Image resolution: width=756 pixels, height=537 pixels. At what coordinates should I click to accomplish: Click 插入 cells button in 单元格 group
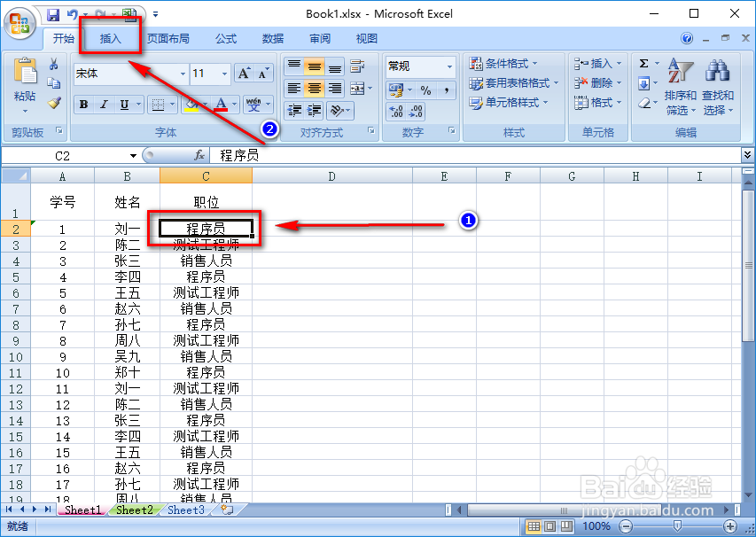click(x=598, y=63)
